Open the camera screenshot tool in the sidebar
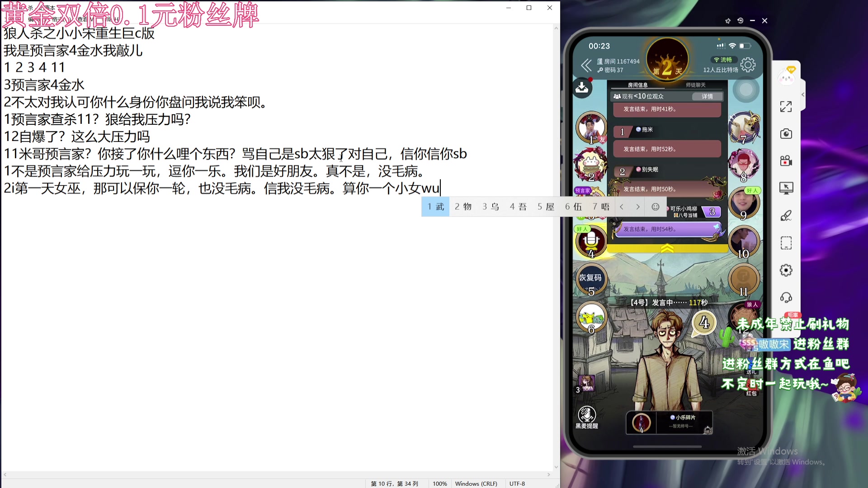Viewport: 868px width, 488px height. pyautogui.click(x=786, y=134)
